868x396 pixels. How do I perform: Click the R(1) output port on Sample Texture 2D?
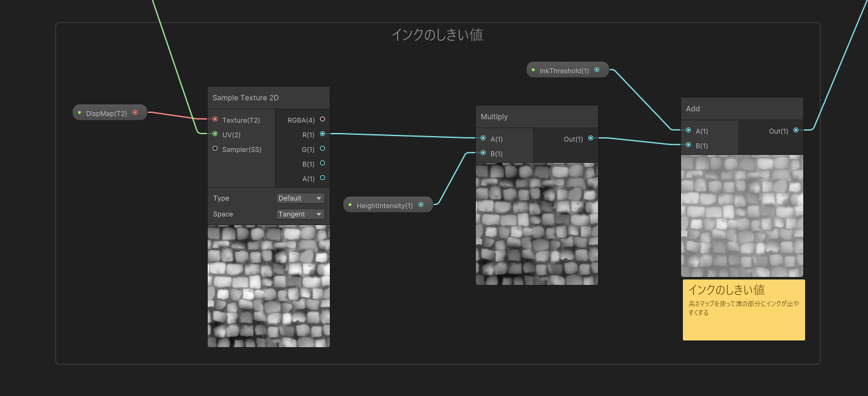[x=323, y=134]
